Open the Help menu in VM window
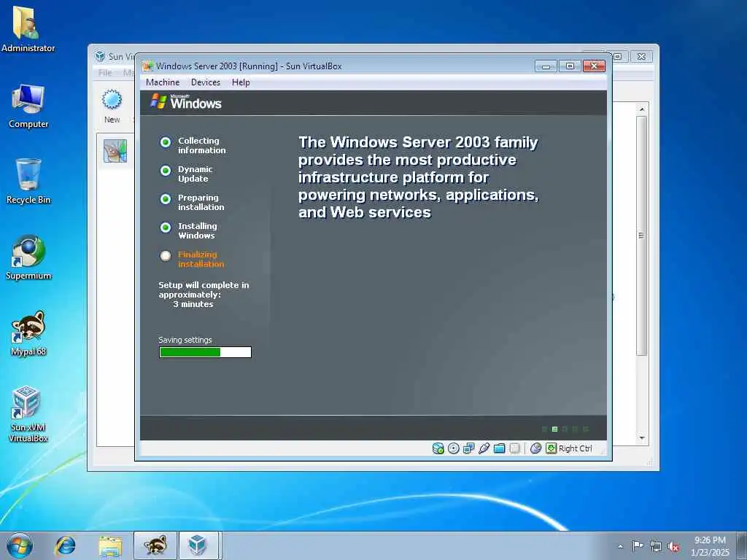 coord(241,82)
